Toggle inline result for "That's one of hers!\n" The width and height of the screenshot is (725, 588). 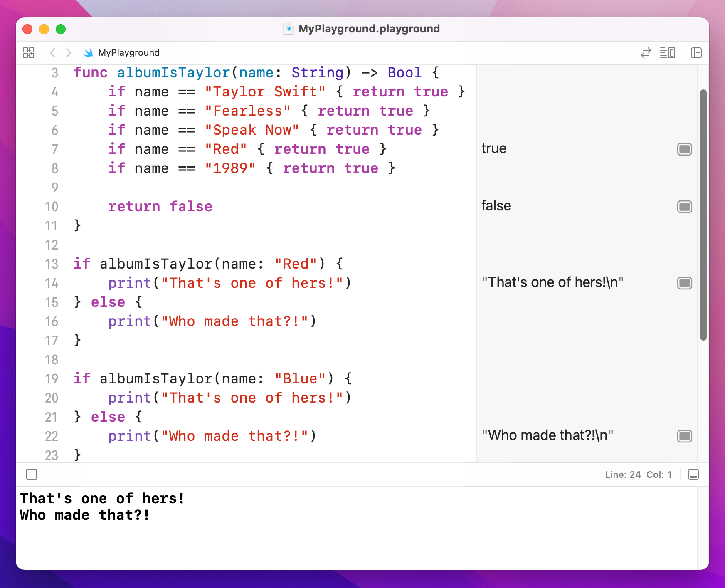tap(684, 283)
